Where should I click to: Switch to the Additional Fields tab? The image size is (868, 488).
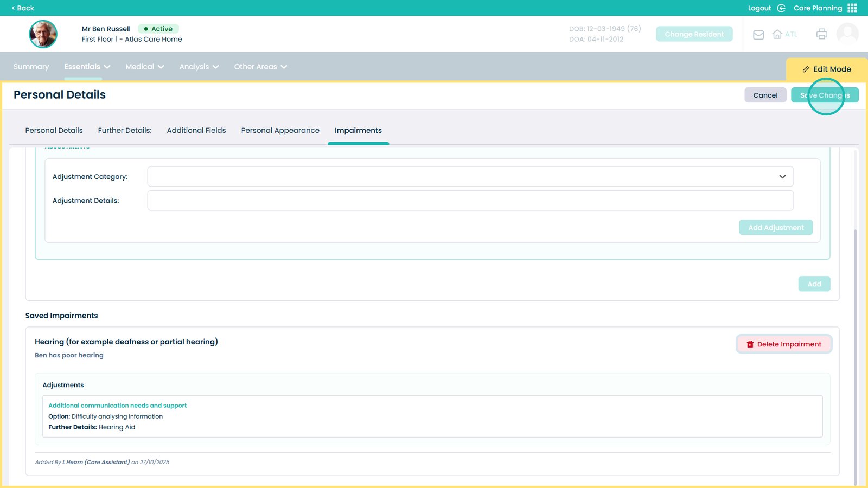point(196,131)
